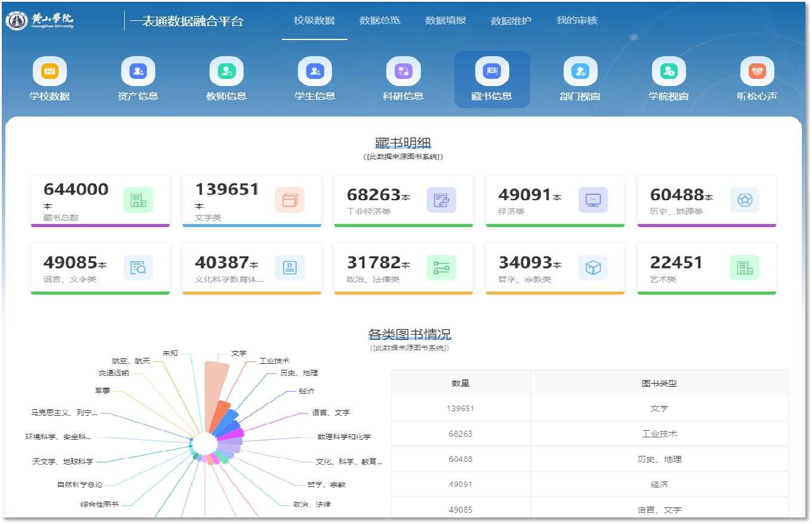Viewport: 812px width, 524px height.
Task: Click the 经济 chart label
Action: pyautogui.click(x=307, y=391)
